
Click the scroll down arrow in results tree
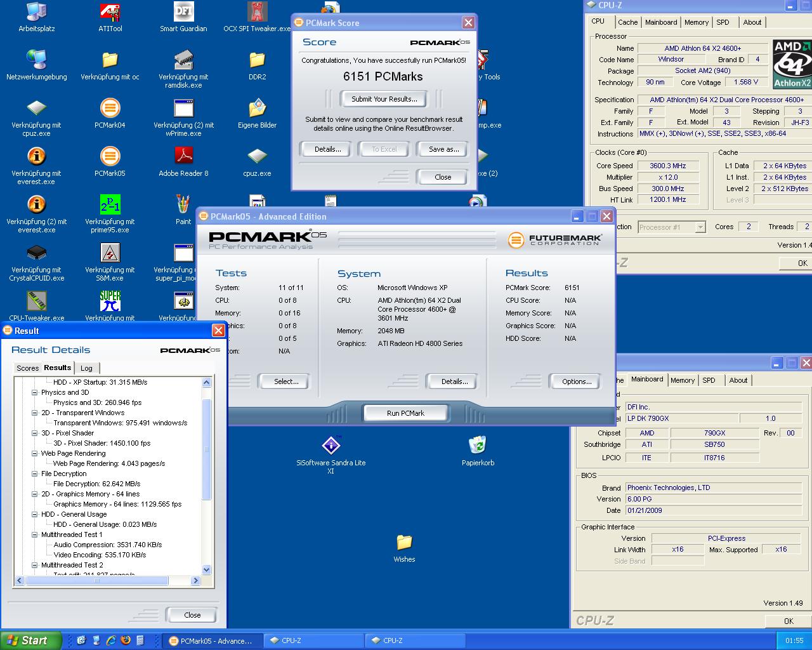206,570
